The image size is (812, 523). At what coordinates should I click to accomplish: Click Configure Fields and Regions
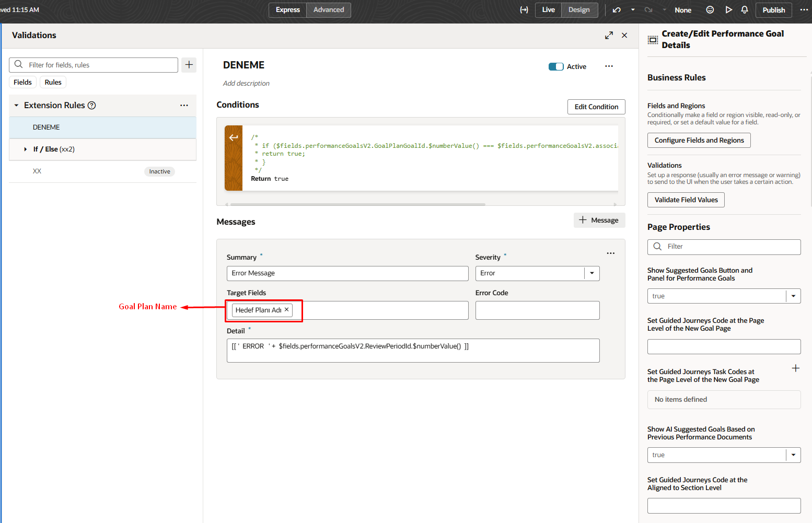pos(699,140)
